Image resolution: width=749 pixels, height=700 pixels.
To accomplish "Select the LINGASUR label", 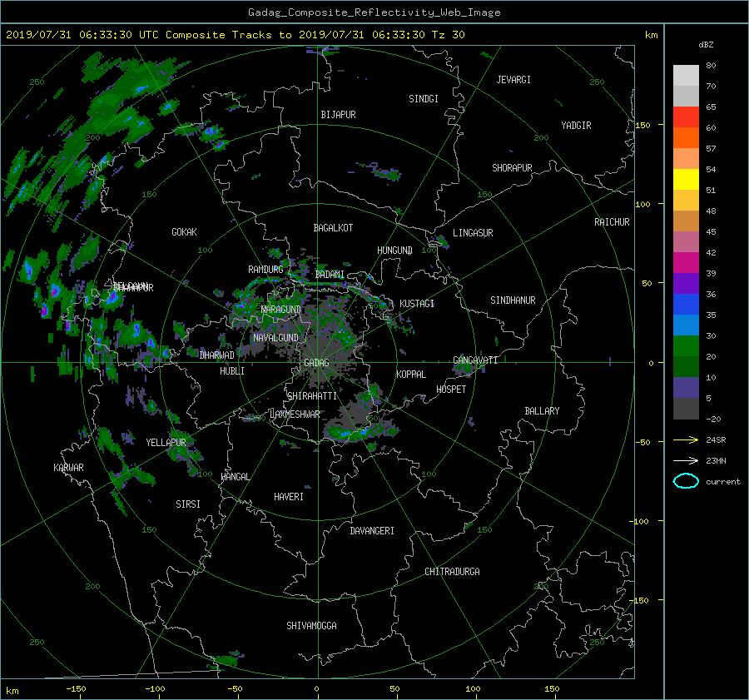I will click(473, 233).
